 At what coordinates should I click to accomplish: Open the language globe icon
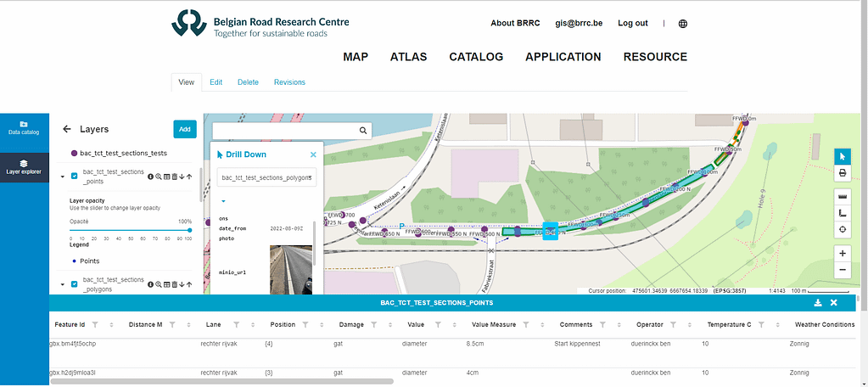(683, 24)
